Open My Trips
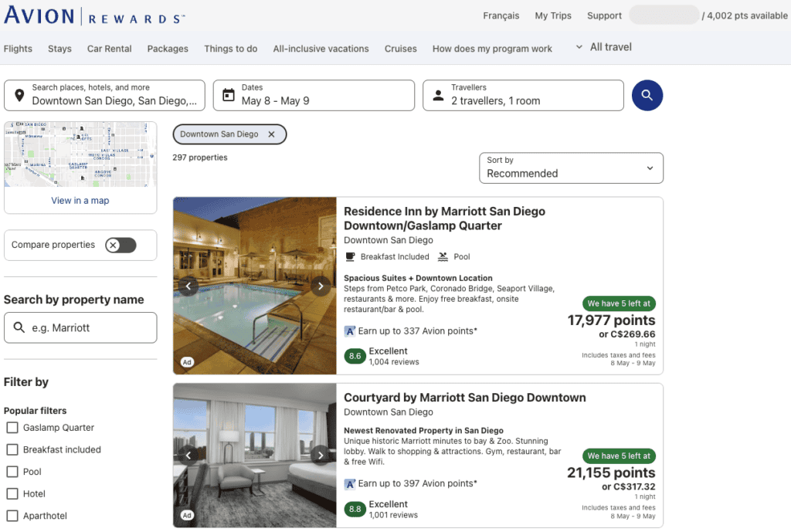 click(x=552, y=15)
